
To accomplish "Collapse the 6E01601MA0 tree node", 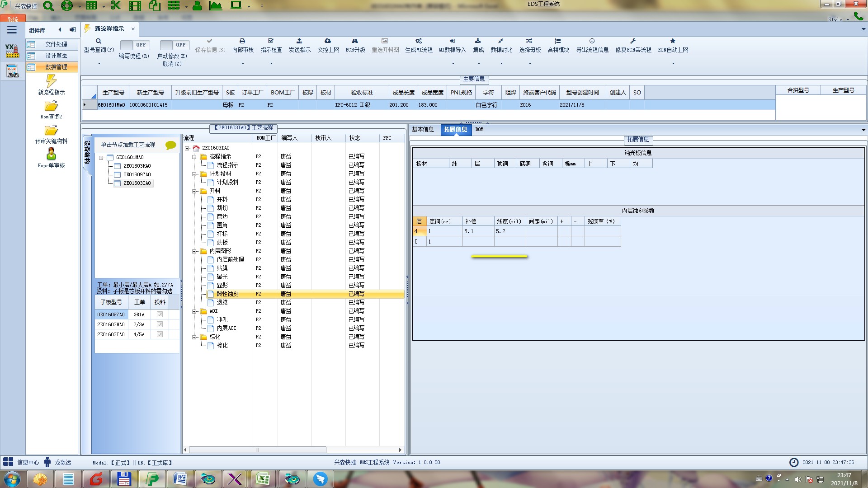I will pyautogui.click(x=101, y=158).
